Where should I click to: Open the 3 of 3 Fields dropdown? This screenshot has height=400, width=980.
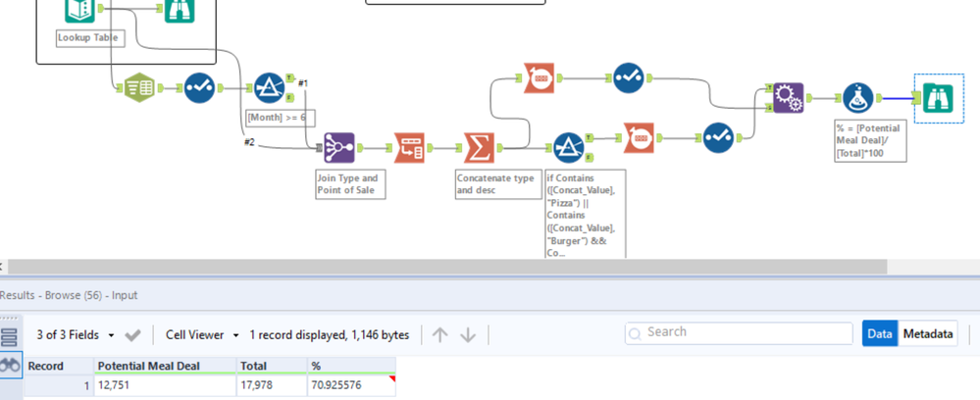pos(76,335)
